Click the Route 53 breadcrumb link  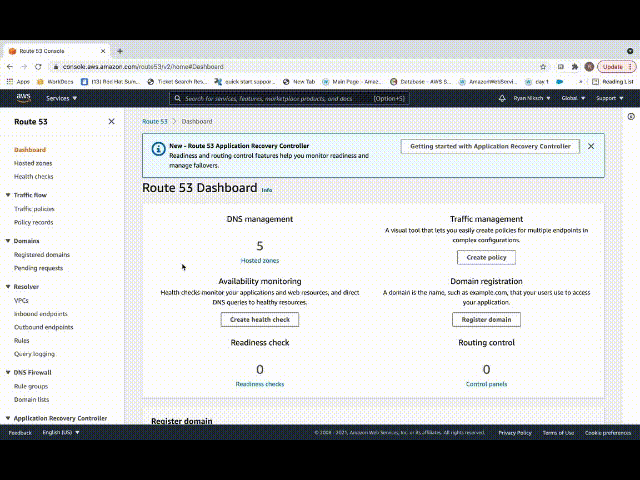[x=155, y=122]
